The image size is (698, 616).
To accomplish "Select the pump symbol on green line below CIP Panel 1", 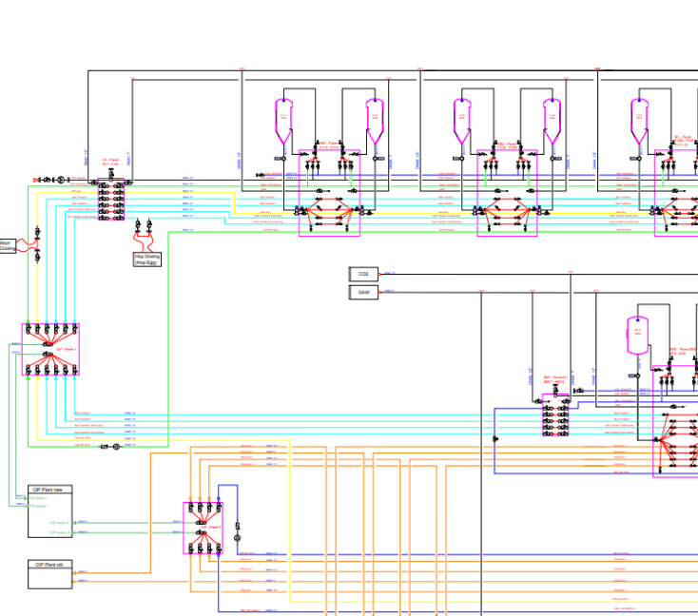I will pos(117,446).
